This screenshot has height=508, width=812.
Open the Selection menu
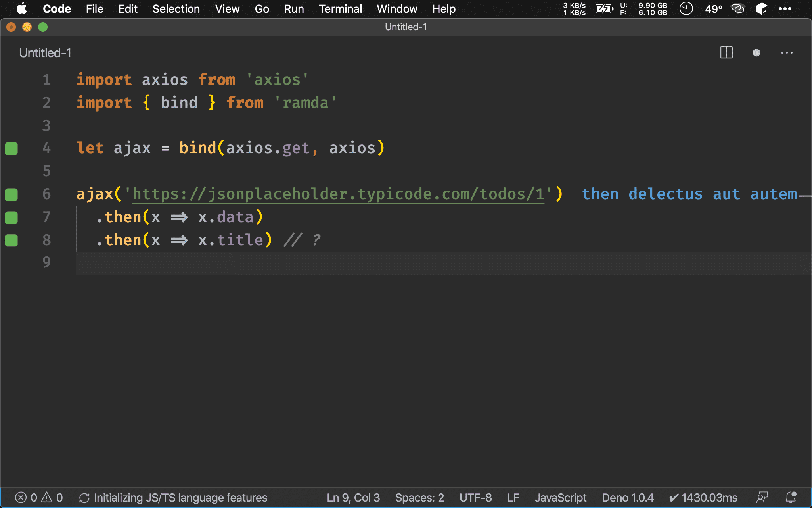coord(176,9)
